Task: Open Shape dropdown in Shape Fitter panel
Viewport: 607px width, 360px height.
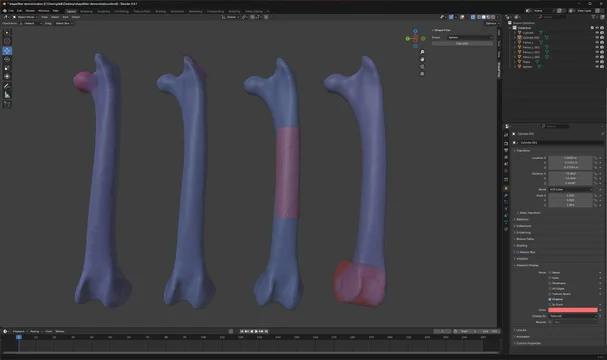Action: coord(470,38)
